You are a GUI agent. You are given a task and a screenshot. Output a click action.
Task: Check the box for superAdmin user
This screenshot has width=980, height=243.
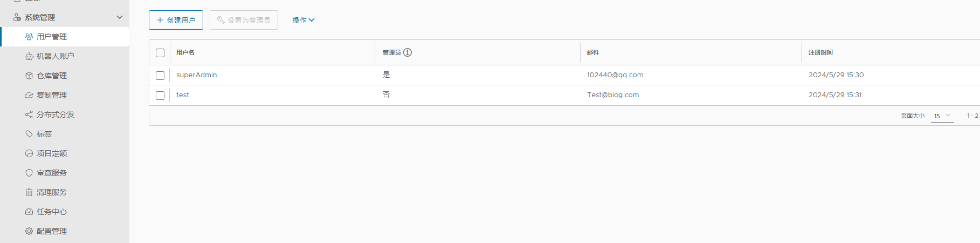160,76
